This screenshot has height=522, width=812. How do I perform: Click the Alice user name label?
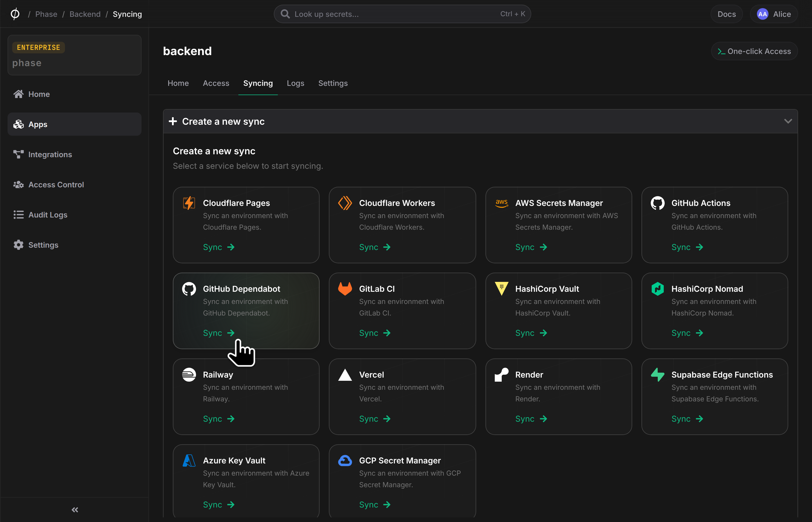pyautogui.click(x=782, y=14)
